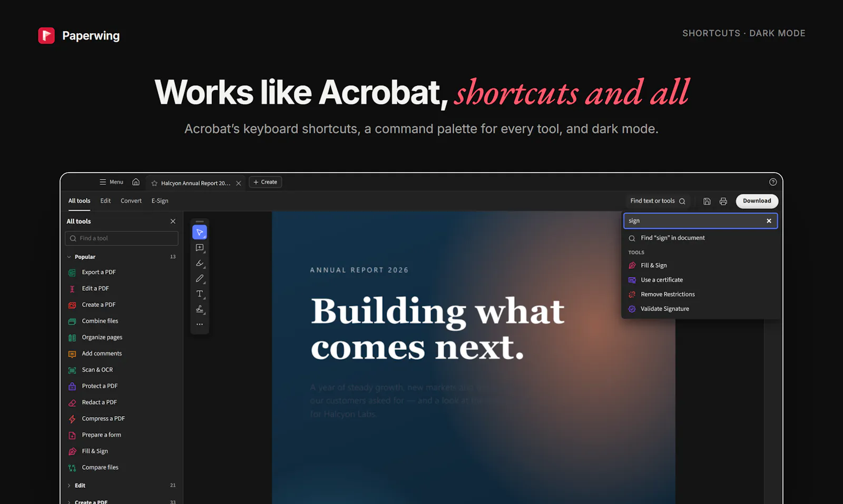Star the Halcyon Annual Report tab

tap(154, 183)
